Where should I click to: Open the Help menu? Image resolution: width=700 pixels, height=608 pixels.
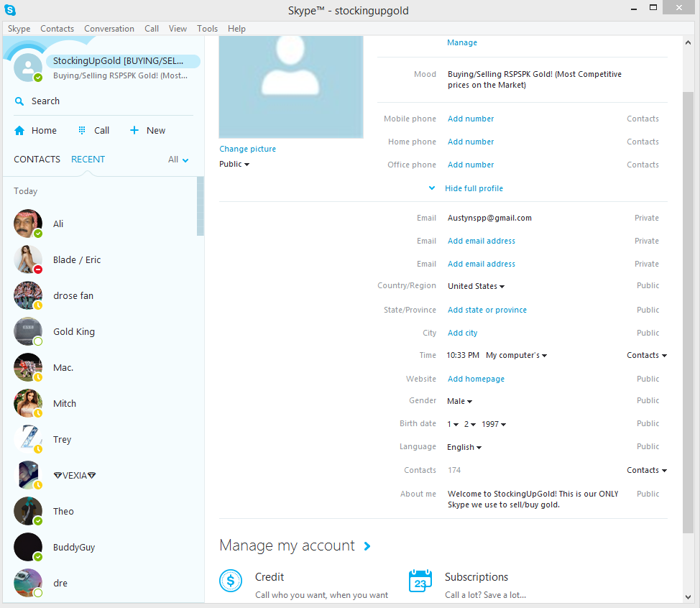pos(236,29)
